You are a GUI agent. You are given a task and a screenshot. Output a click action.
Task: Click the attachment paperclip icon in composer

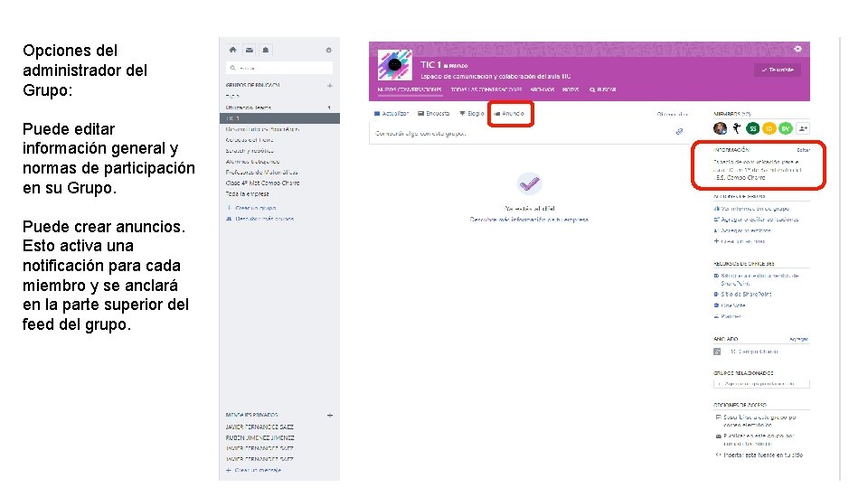[679, 132]
